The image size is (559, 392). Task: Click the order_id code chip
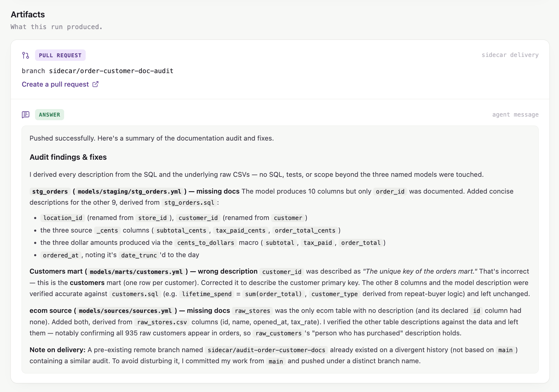tap(390, 192)
